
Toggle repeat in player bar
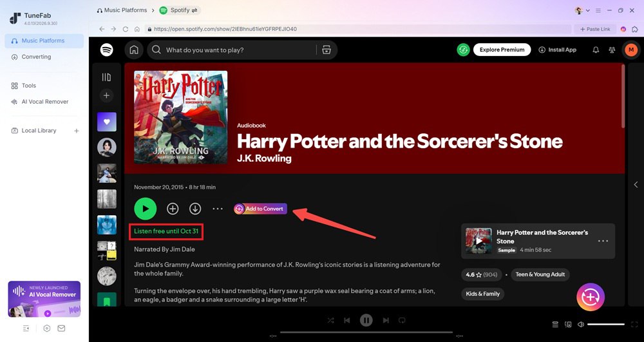point(402,320)
